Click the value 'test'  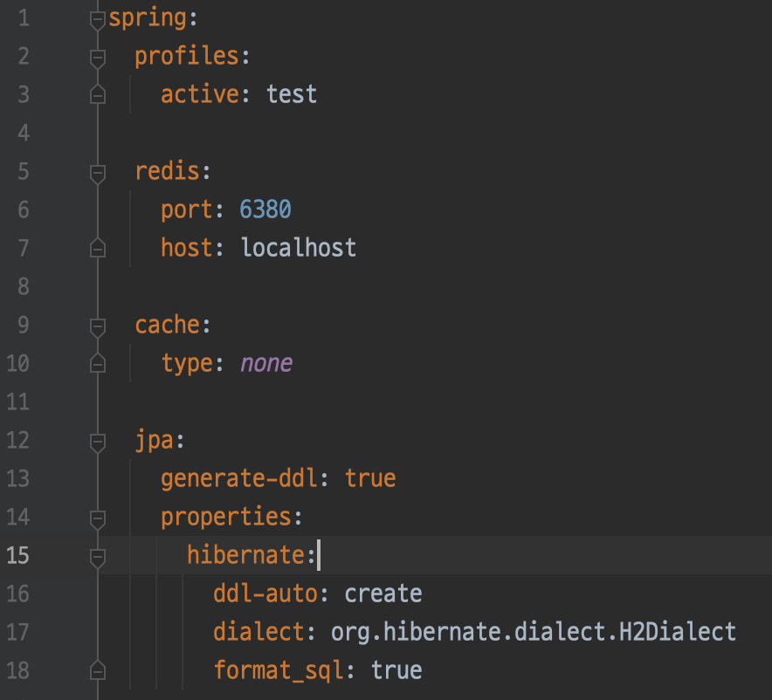tap(292, 94)
